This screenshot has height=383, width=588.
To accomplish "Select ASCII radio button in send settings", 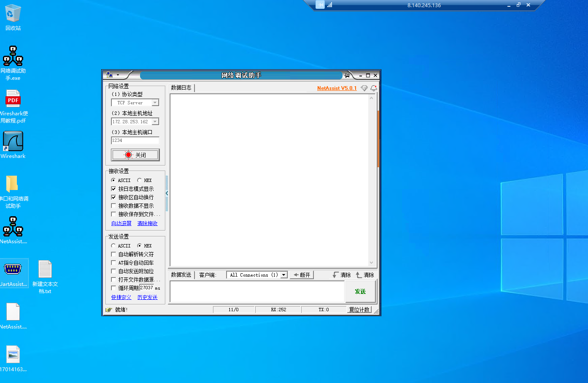I will pos(113,246).
